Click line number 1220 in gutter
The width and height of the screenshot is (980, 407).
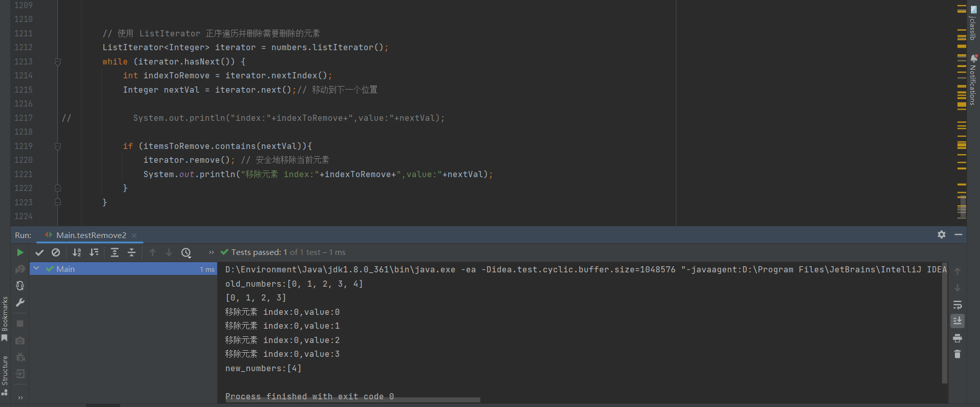[24, 160]
